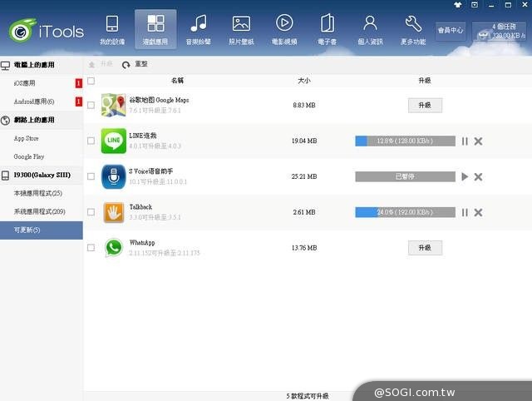
Task: Tick the select-all checkbox in header
Action: [91, 81]
